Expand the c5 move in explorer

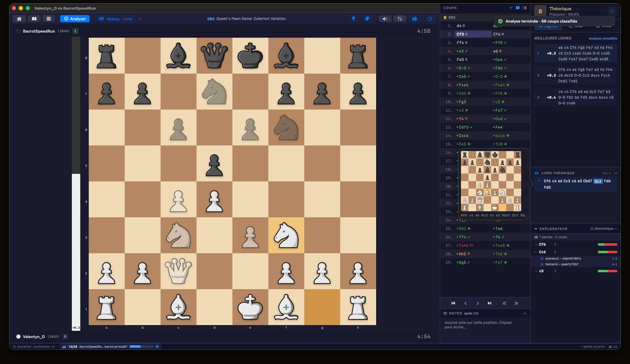coord(536,271)
